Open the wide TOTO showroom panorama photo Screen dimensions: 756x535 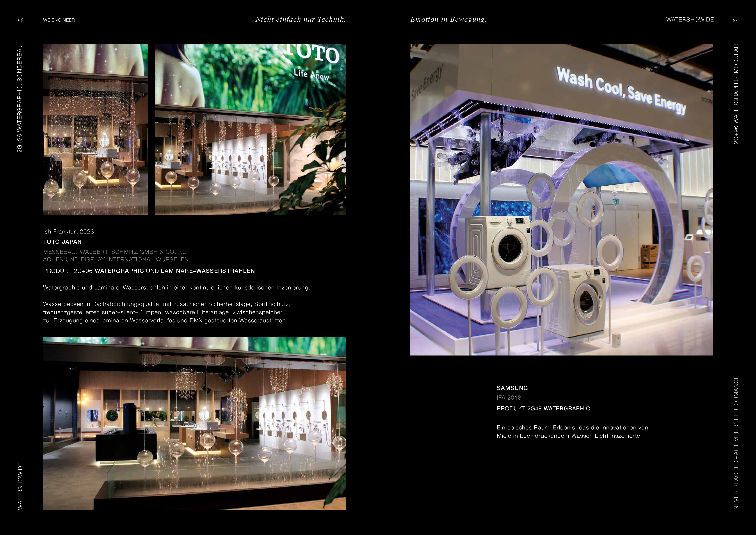point(194,423)
